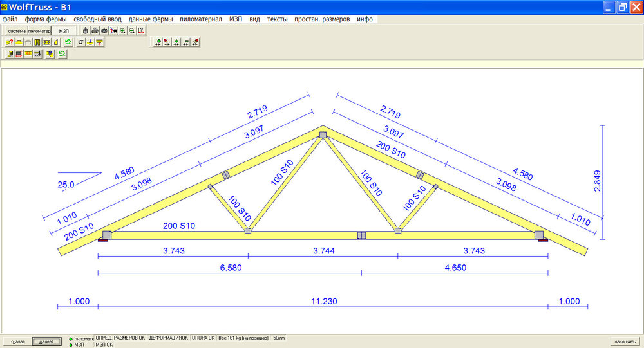Click the zoom out magnifier icon
This screenshot has width=644, height=348.
131,31
